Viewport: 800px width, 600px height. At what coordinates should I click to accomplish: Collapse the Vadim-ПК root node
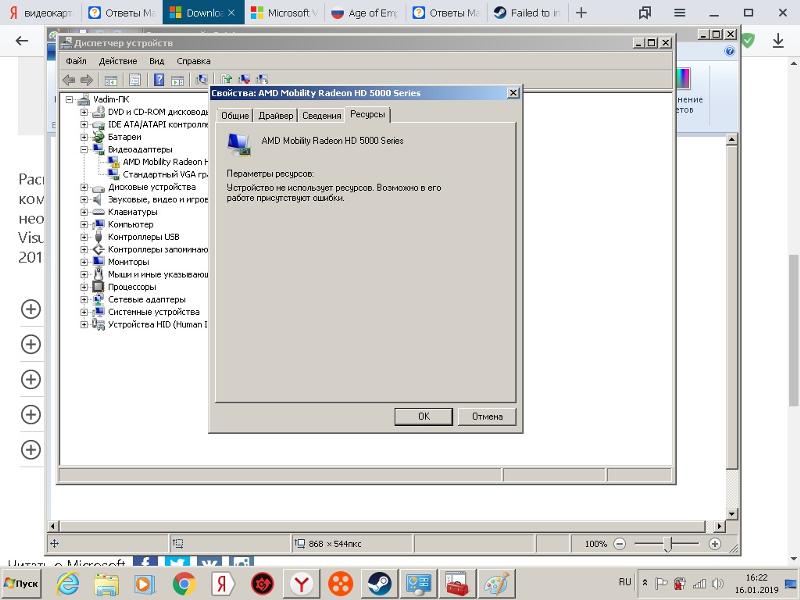click(70, 99)
